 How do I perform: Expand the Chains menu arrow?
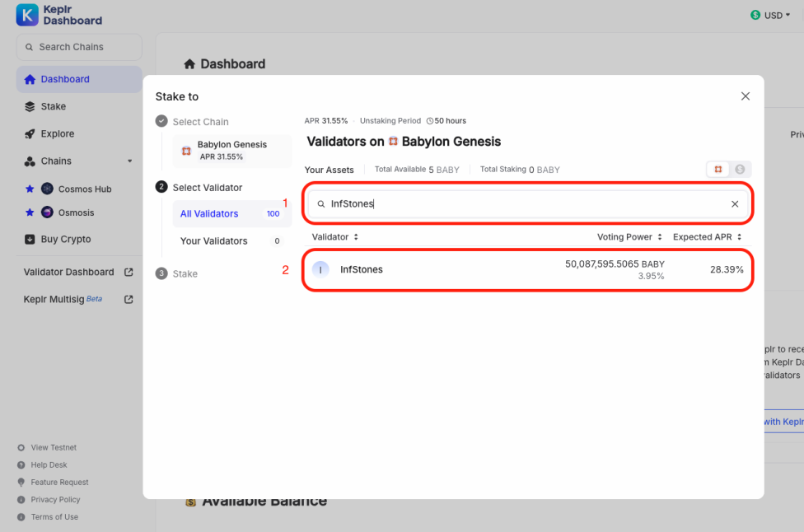tap(129, 161)
